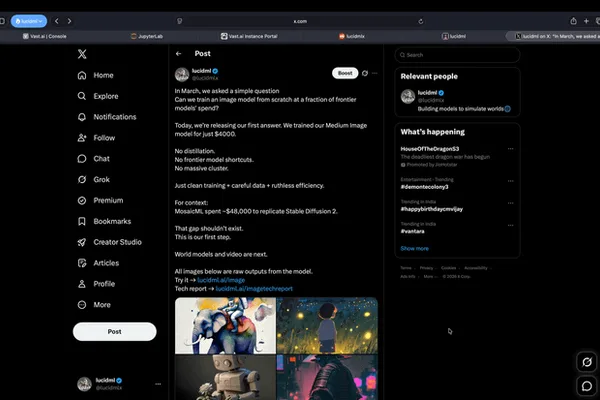Open floating Grok button at bottom right

pyautogui.click(x=587, y=362)
